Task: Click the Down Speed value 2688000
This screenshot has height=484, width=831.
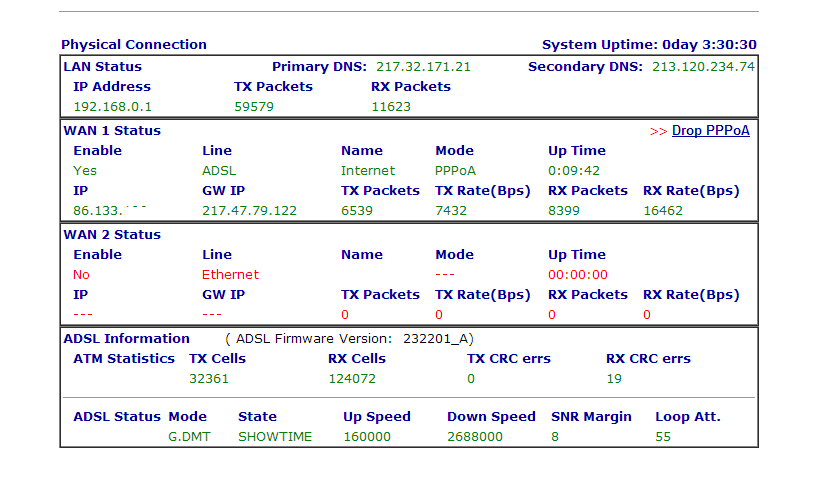Action: click(x=475, y=437)
